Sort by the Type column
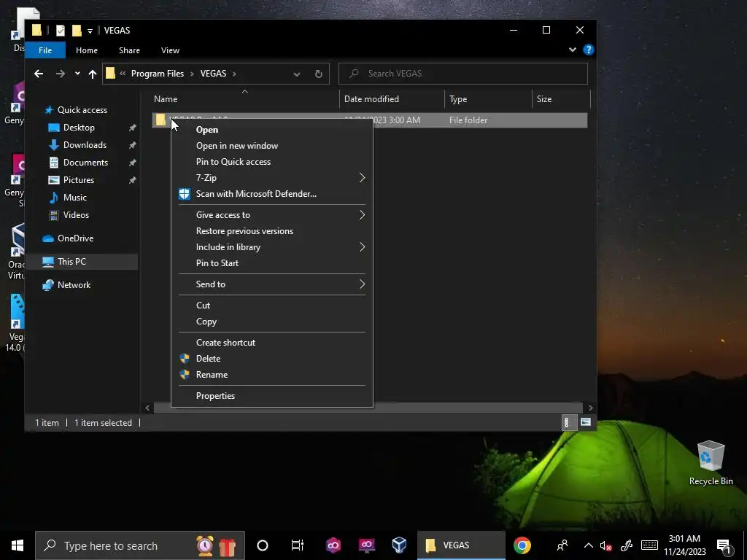The image size is (747, 560). (488, 99)
